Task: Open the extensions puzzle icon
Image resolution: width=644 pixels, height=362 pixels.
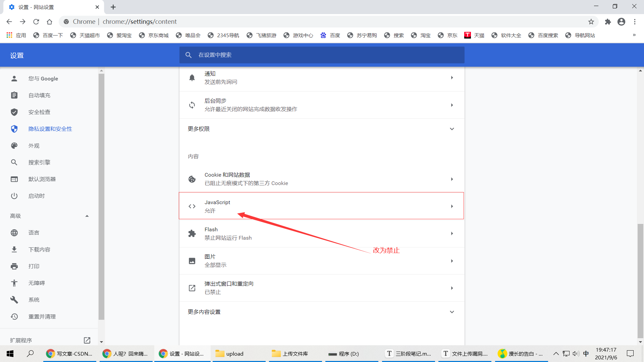Action: [608, 22]
